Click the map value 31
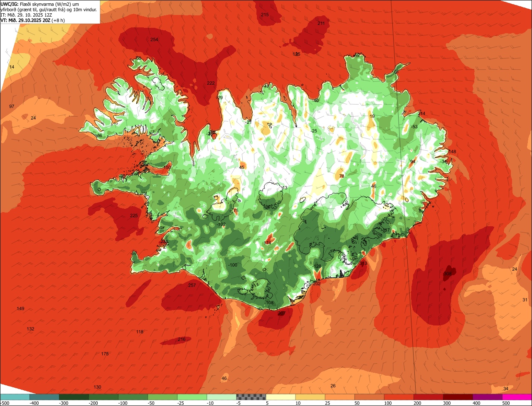532x406 pixels. [x=525, y=300]
